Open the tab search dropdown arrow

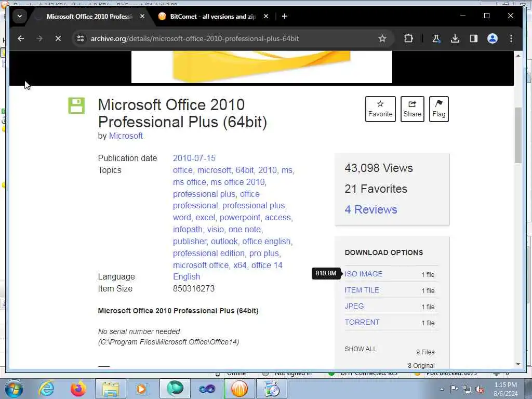tap(20, 16)
